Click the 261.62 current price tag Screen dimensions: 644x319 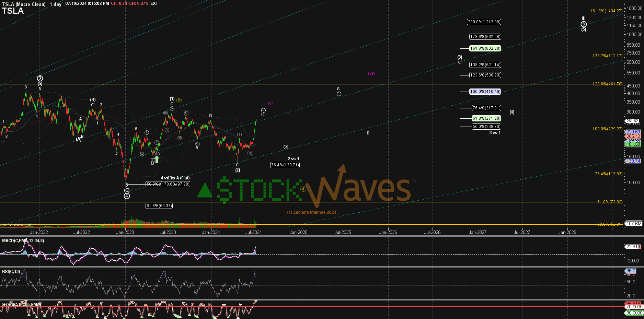632,121
